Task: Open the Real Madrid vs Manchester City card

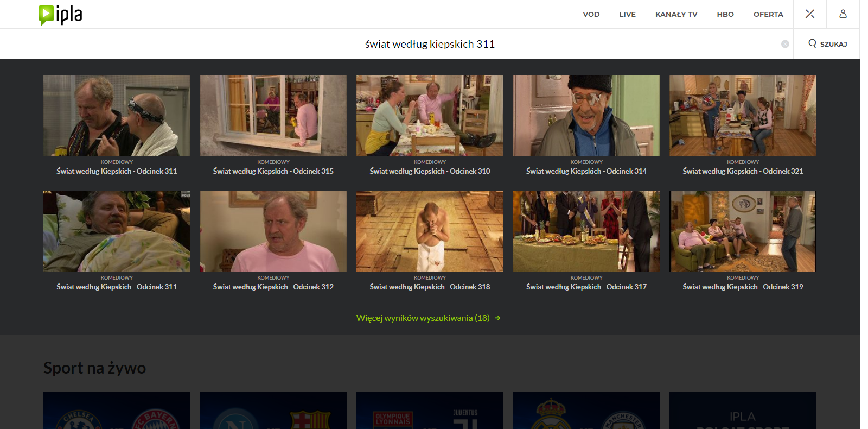Action: (586, 411)
